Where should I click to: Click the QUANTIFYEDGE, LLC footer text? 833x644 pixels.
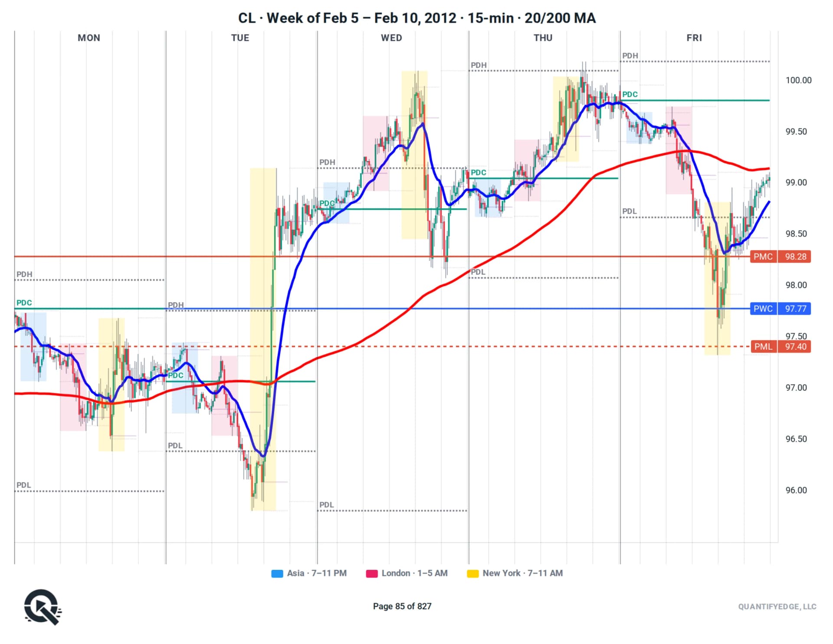pyautogui.click(x=777, y=607)
